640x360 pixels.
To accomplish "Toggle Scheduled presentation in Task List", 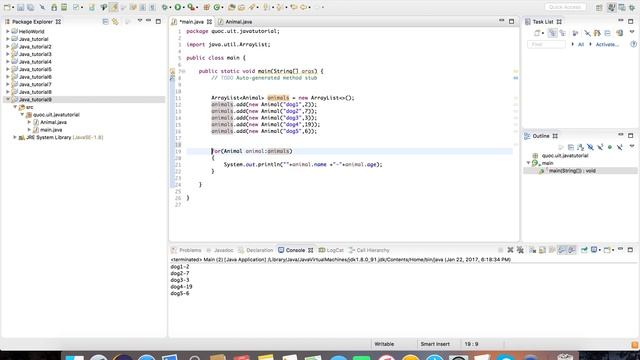I will [x=563, y=33].
